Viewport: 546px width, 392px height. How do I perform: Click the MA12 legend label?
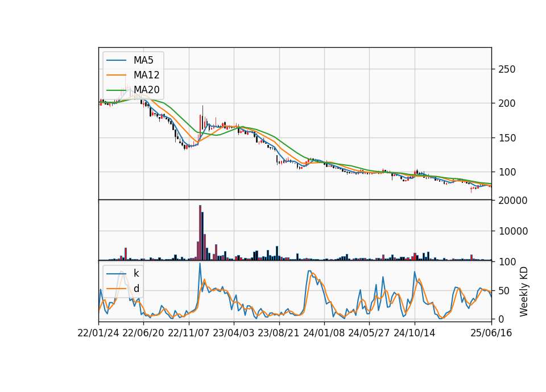click(146, 75)
